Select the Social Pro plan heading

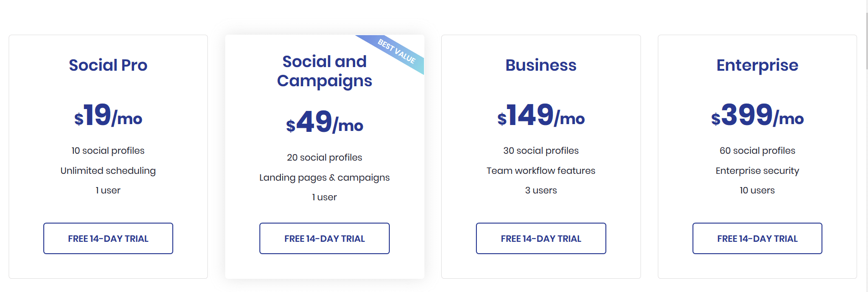point(108,65)
